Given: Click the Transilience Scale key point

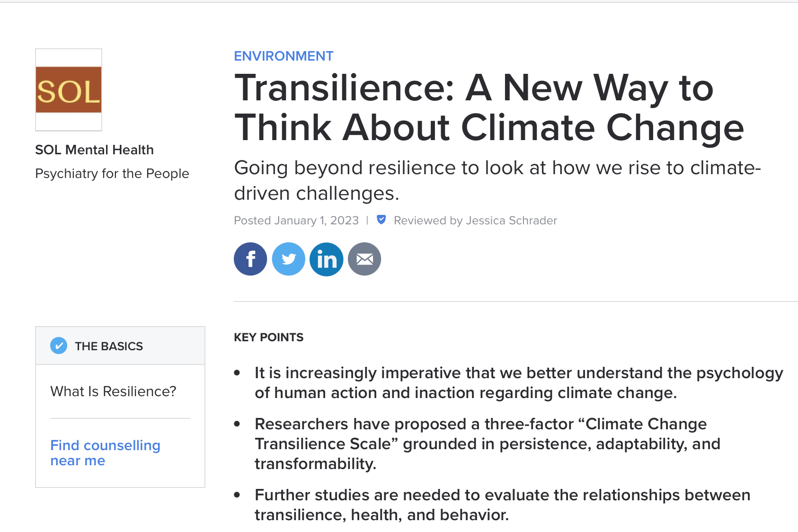Looking at the screenshot, I should point(488,444).
